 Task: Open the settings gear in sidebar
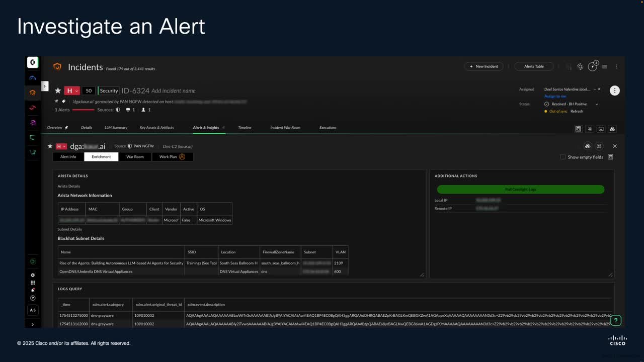point(33,275)
